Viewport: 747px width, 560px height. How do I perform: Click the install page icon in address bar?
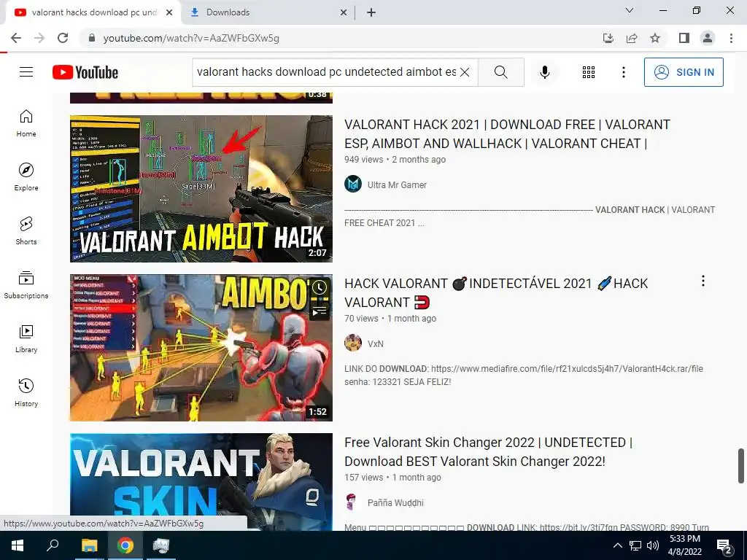pos(608,38)
